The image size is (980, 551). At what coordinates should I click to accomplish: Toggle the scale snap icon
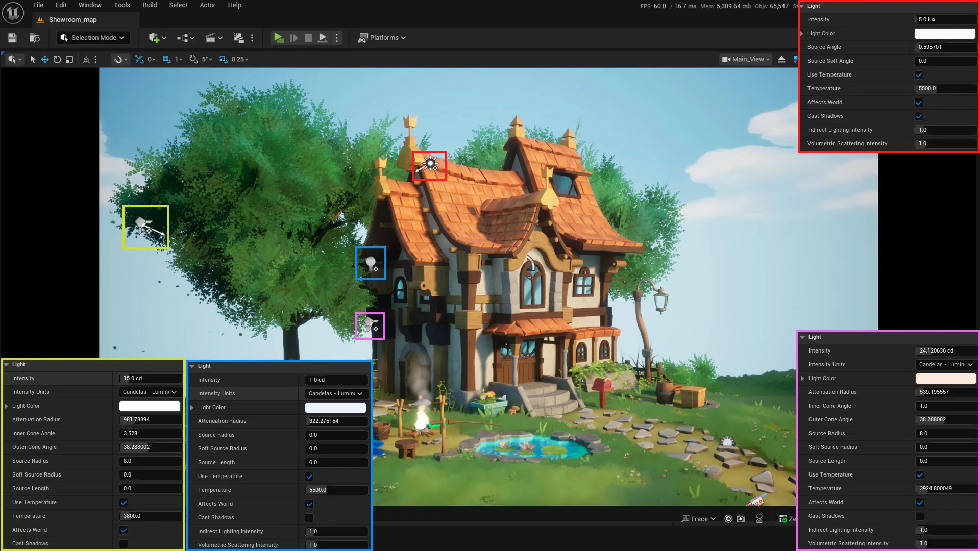[x=223, y=59]
